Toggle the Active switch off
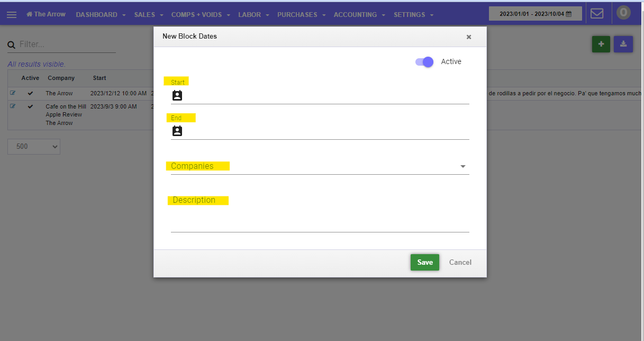This screenshot has height=341, width=644. (x=424, y=62)
